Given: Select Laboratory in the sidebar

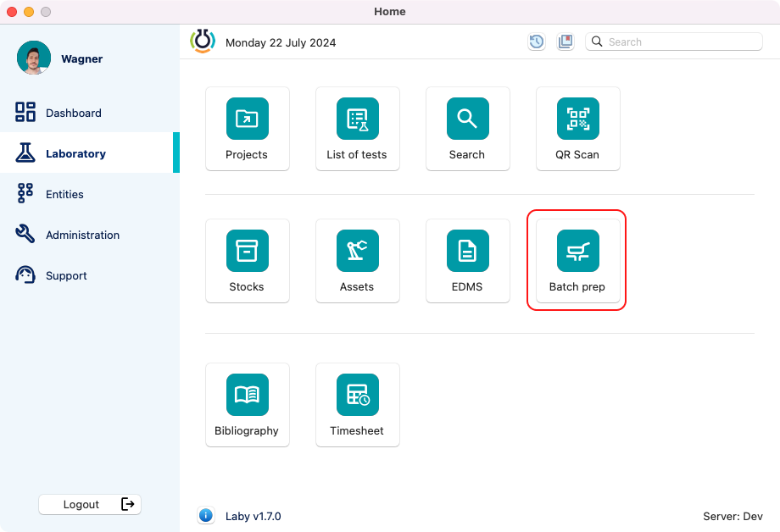Looking at the screenshot, I should [x=90, y=152].
